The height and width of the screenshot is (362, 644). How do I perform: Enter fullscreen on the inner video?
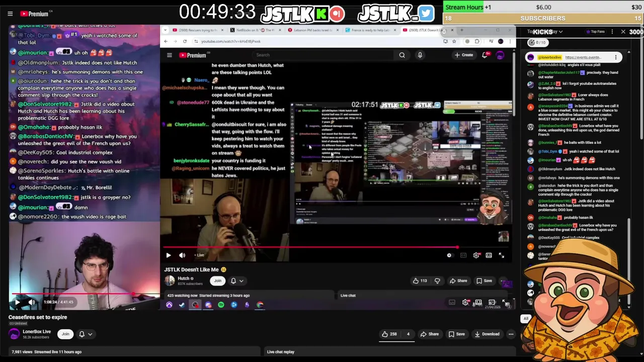pos(501,255)
